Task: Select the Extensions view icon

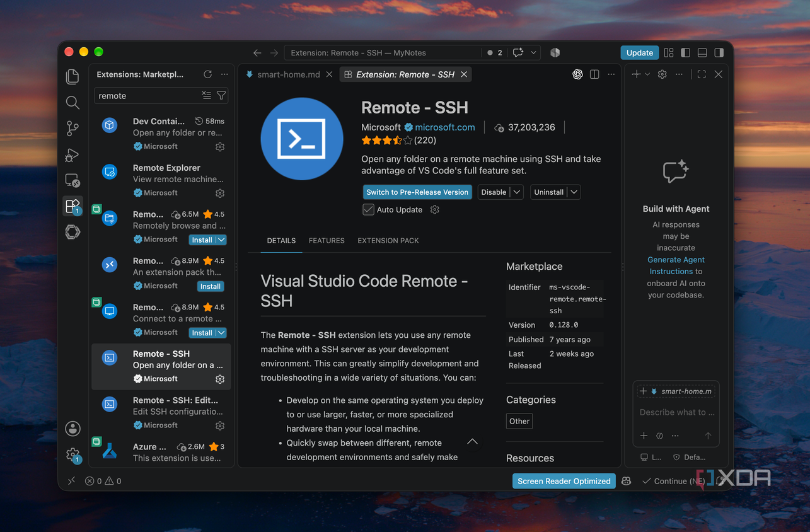Action: (72, 206)
